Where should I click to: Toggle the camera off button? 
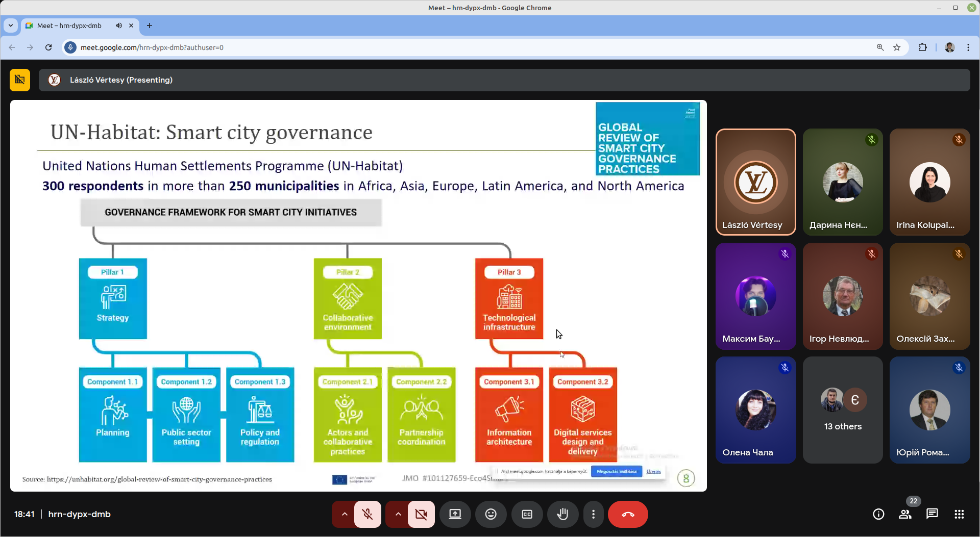pyautogui.click(x=421, y=514)
